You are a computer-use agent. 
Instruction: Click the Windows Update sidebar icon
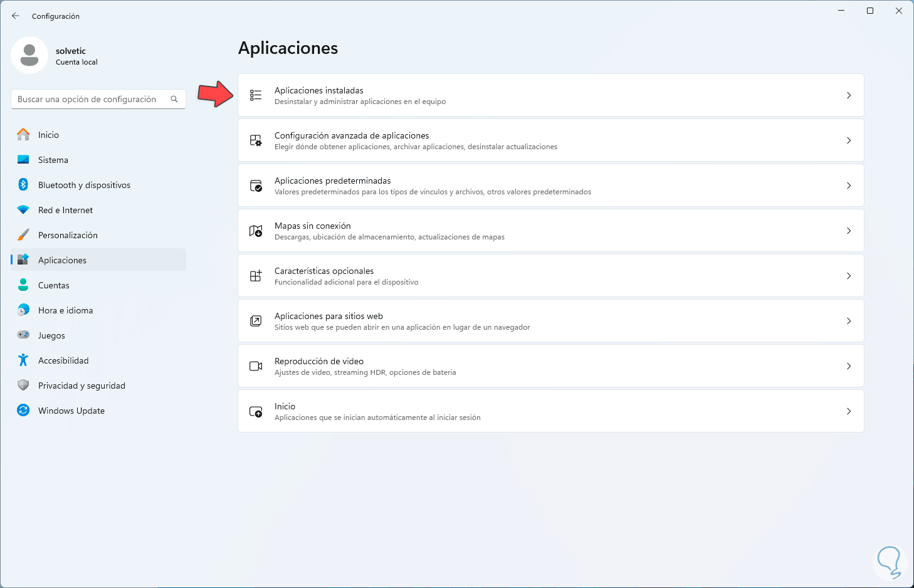point(23,411)
